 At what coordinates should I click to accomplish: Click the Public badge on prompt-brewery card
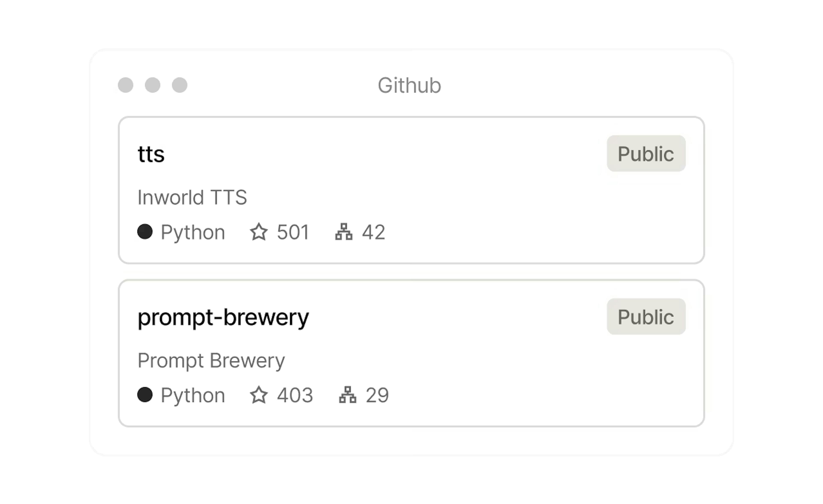tap(646, 316)
